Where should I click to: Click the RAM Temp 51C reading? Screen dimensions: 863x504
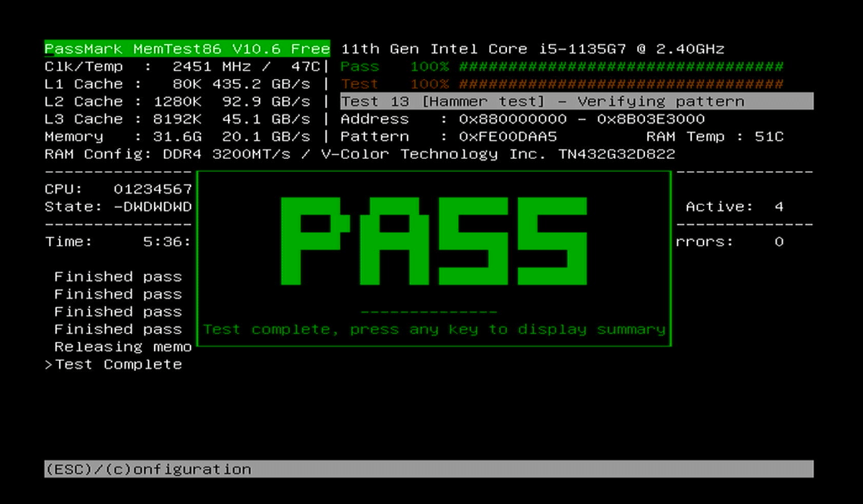(x=714, y=137)
